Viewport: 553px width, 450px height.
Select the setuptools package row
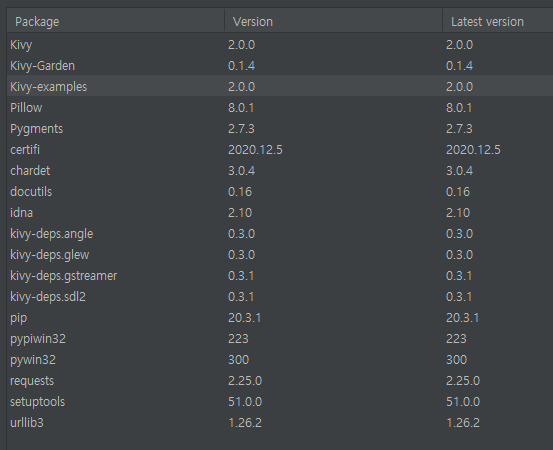(x=280, y=401)
